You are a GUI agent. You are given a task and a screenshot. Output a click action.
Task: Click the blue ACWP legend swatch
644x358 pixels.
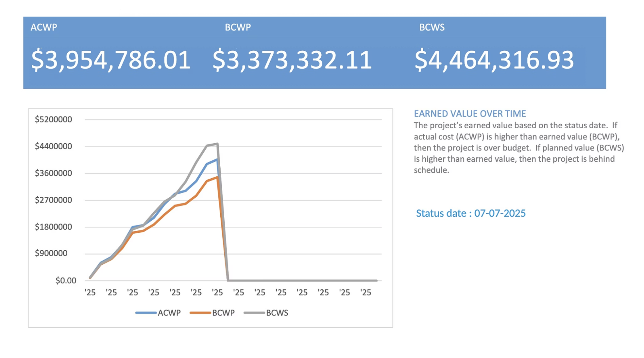click(145, 313)
